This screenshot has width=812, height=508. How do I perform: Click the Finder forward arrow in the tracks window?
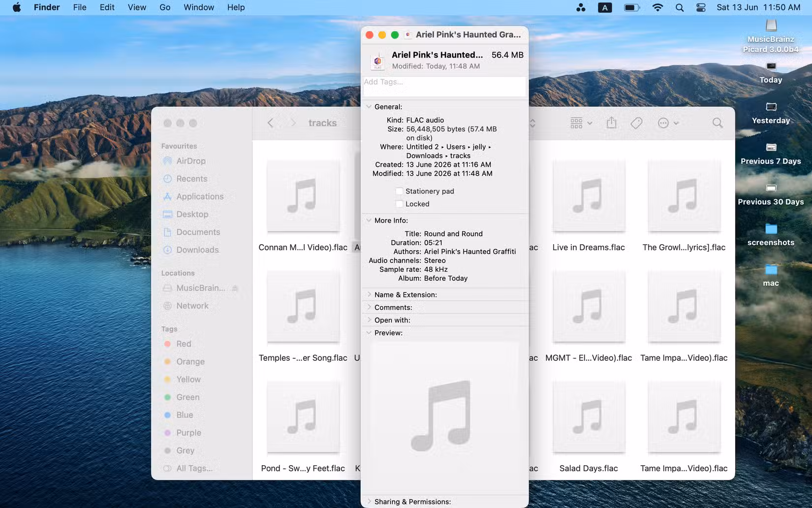coord(293,123)
